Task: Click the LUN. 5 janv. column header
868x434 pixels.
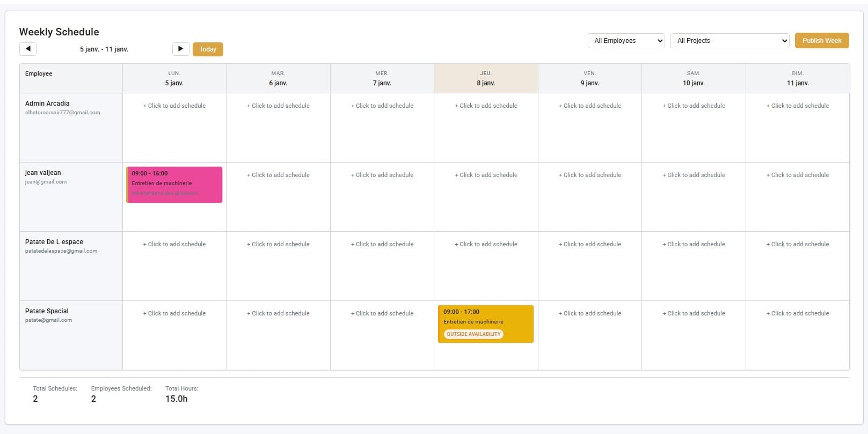Action: pyautogui.click(x=174, y=78)
